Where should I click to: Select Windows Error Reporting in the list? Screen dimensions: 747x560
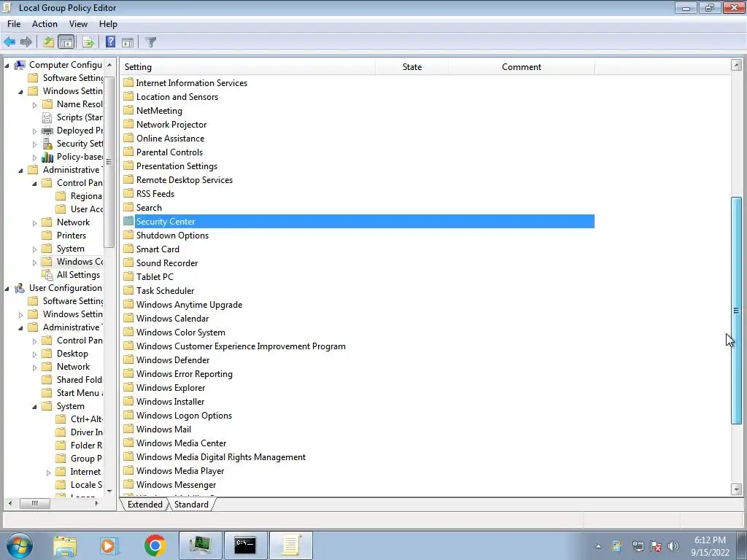pyautogui.click(x=185, y=374)
